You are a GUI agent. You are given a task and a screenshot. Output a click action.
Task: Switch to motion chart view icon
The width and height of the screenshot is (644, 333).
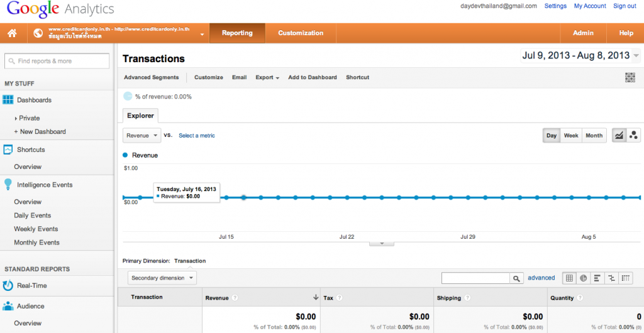coord(634,135)
